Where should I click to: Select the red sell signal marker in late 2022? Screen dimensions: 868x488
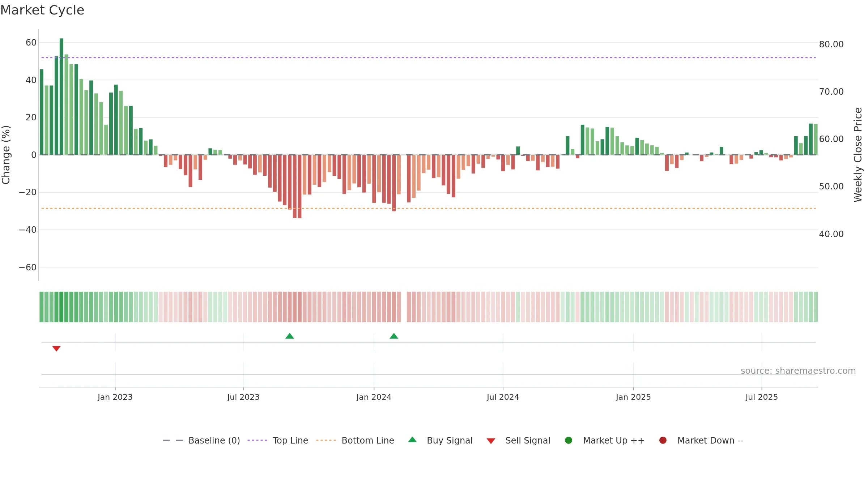click(56, 348)
